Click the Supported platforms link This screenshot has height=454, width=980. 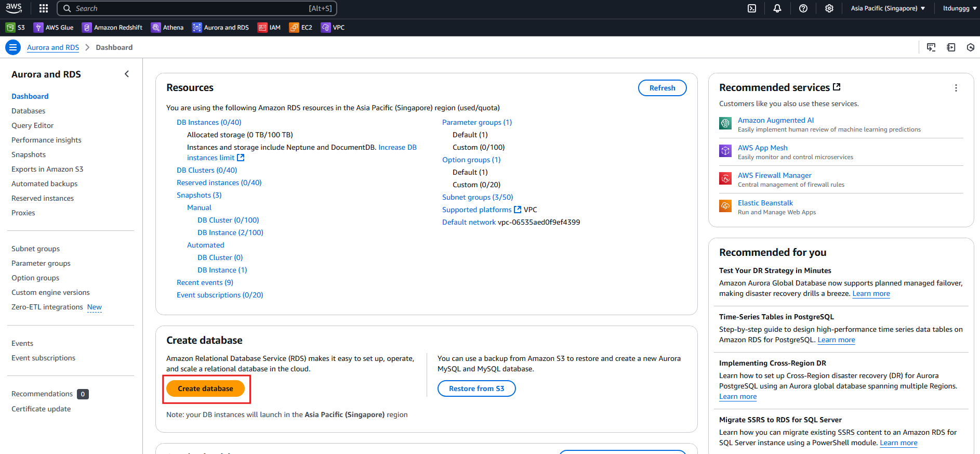tap(477, 210)
